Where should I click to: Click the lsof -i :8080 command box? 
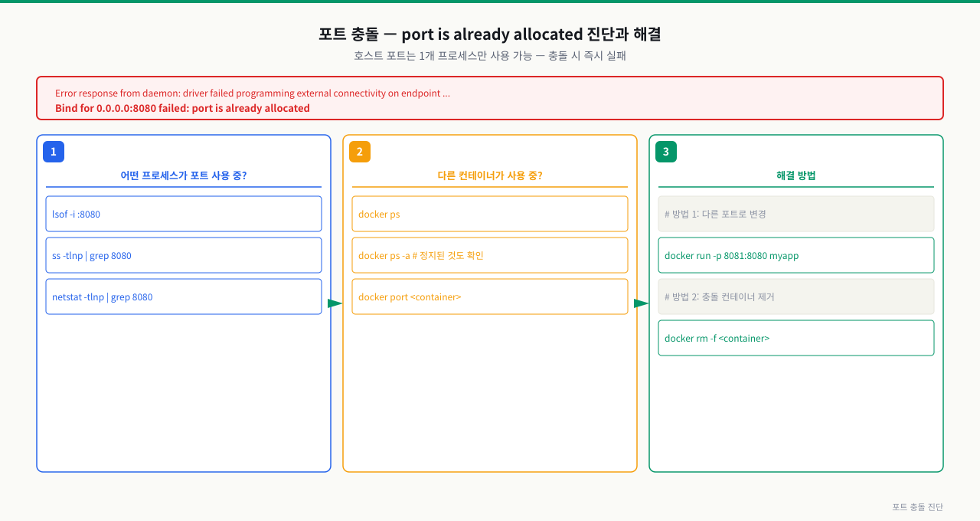pyautogui.click(x=184, y=214)
